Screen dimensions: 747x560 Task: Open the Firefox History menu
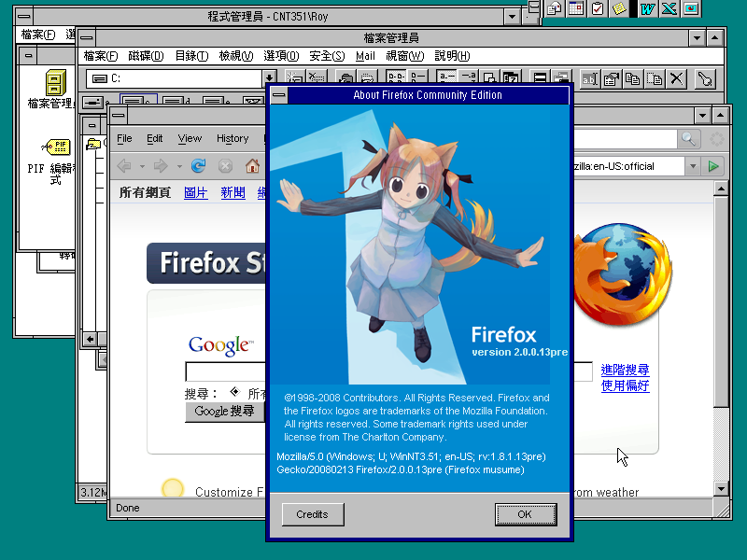[x=233, y=138]
